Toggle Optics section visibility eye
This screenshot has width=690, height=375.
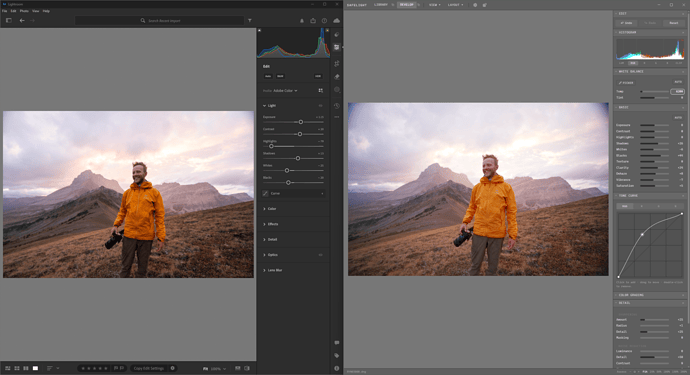point(320,255)
